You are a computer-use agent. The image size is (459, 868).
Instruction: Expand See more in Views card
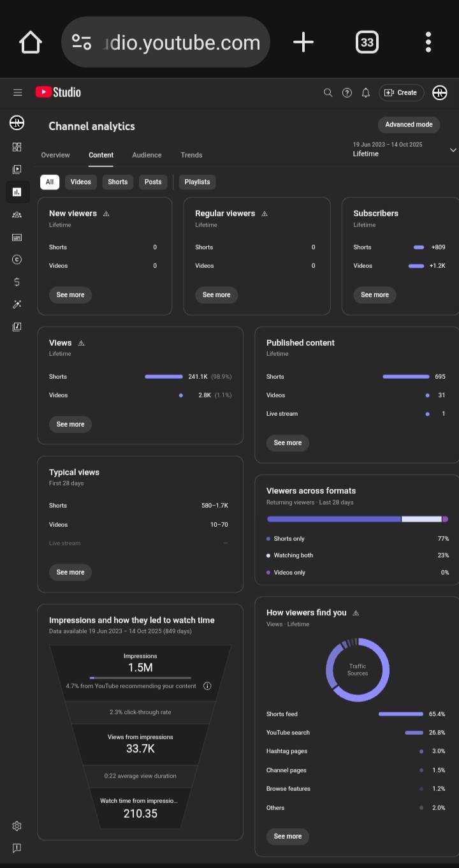tap(70, 424)
